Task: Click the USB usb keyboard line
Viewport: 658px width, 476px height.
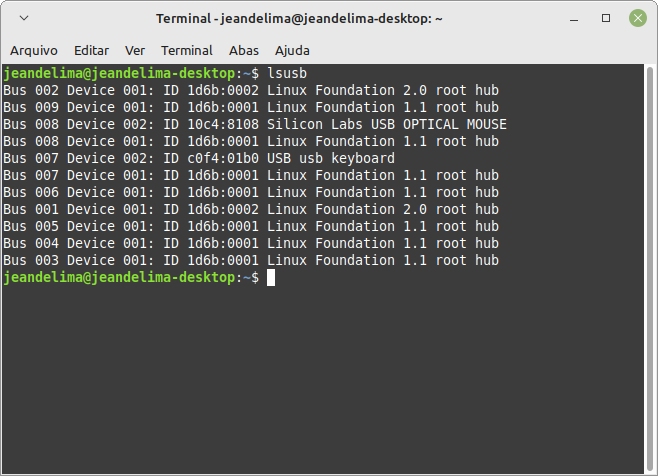Action: click(199, 158)
